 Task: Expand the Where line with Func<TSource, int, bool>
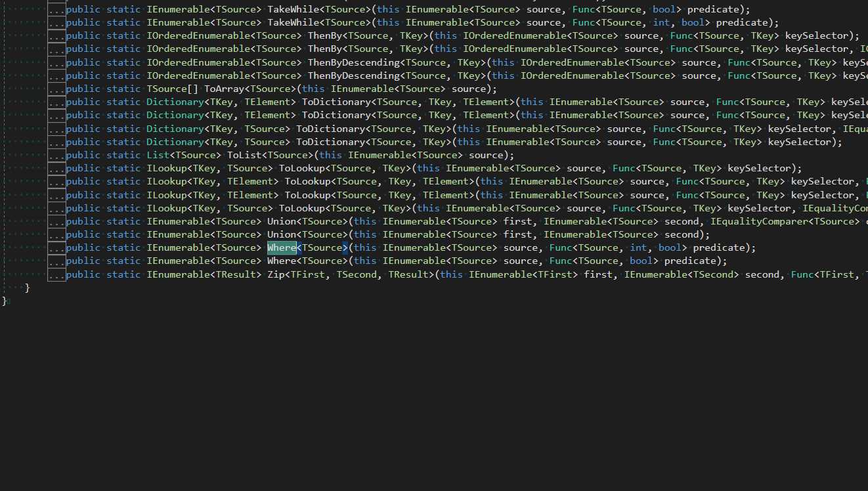tap(56, 248)
